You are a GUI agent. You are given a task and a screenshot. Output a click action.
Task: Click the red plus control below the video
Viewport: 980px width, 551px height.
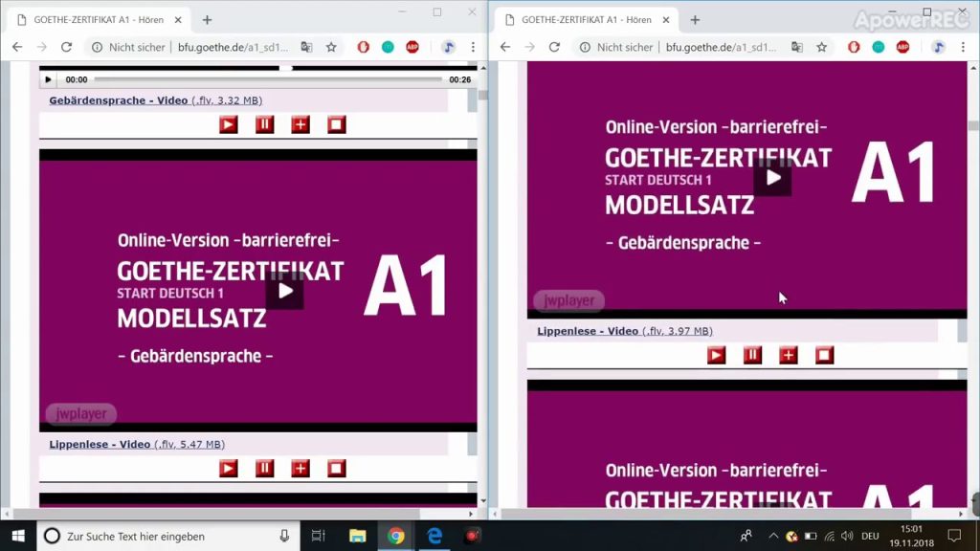(301, 468)
